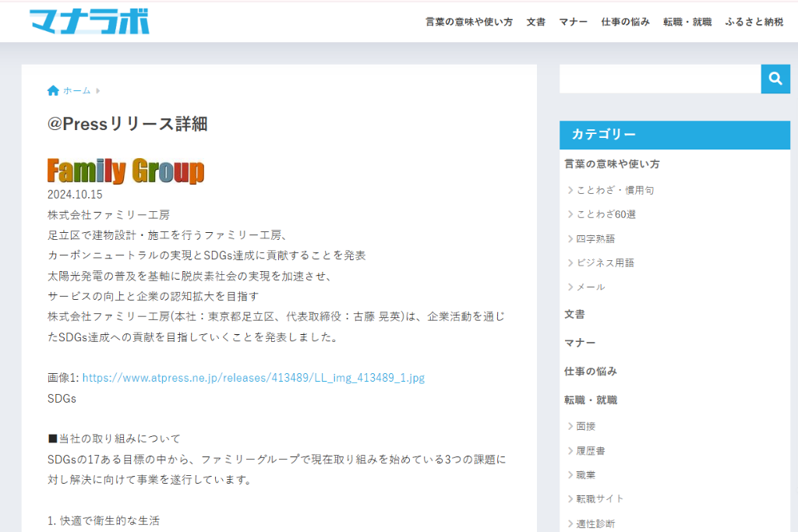Open sidebar subcategory 履歴書

pos(591,451)
